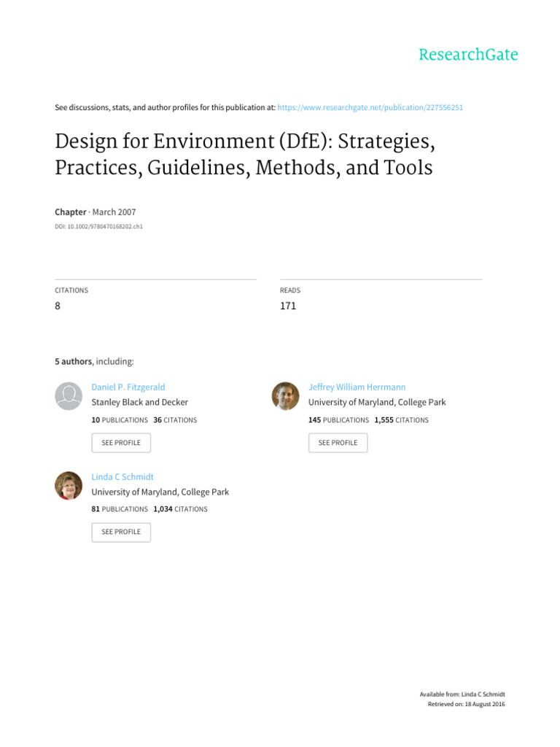
Task: Click 145 Publications under Herrmann
Action: point(338,420)
